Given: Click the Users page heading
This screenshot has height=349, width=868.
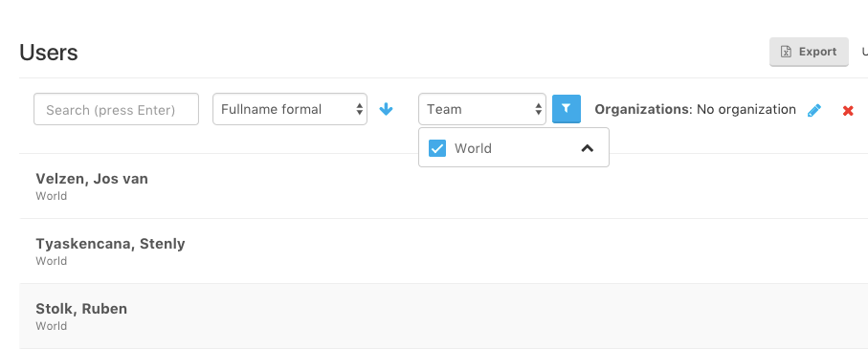Looking at the screenshot, I should pos(49,53).
